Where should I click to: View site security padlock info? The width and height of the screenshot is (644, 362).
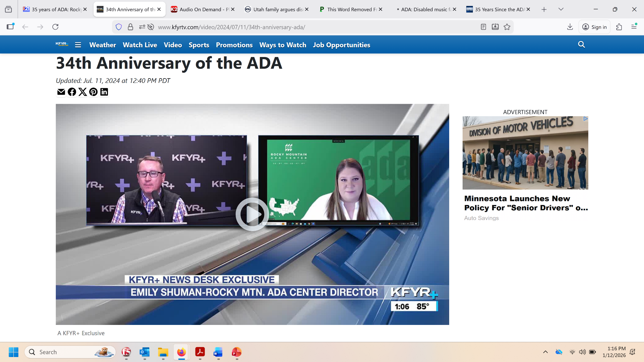pyautogui.click(x=130, y=27)
